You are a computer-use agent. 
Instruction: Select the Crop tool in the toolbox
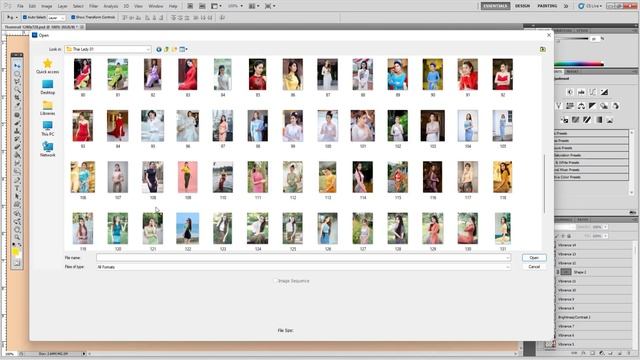tap(17, 98)
